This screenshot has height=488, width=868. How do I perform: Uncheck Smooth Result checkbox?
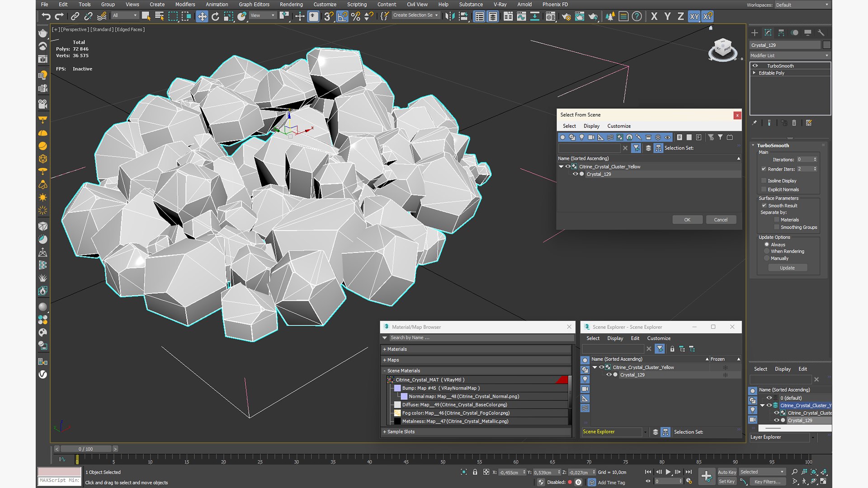pyautogui.click(x=764, y=206)
